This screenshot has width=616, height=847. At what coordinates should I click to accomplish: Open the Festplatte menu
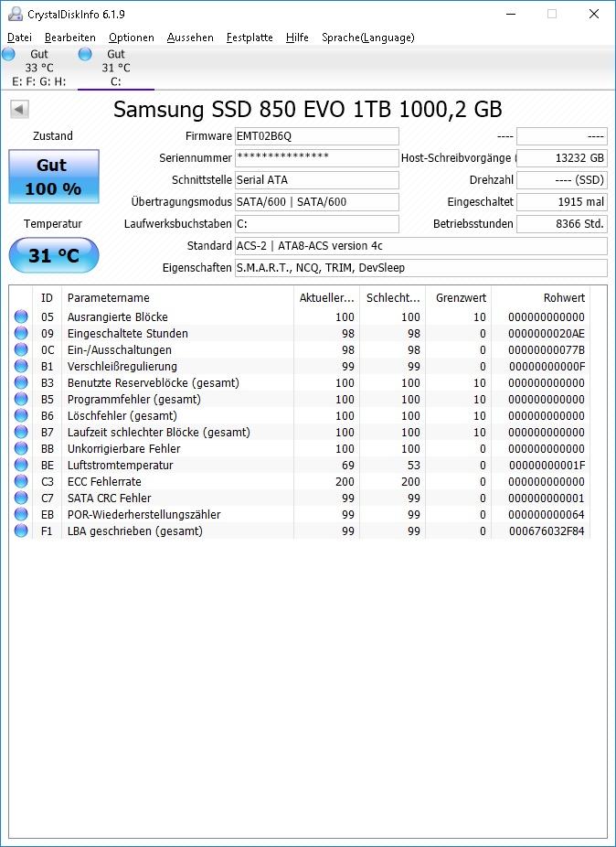pos(250,38)
